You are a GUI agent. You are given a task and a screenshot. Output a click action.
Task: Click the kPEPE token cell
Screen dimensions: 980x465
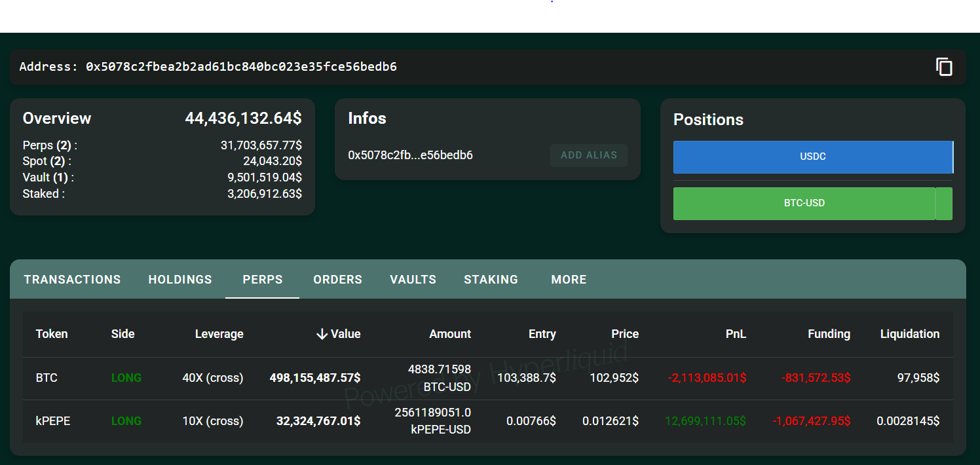(x=53, y=421)
